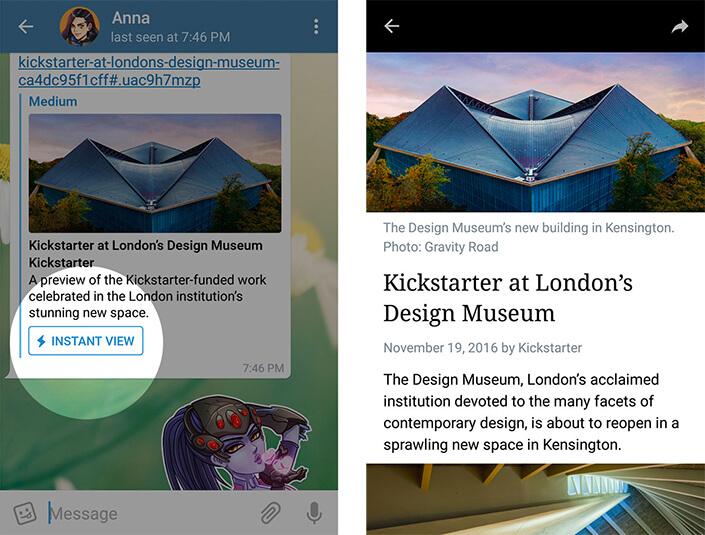Open the museum preview image in chat
Screen dimensions: 705x535
pos(155,173)
